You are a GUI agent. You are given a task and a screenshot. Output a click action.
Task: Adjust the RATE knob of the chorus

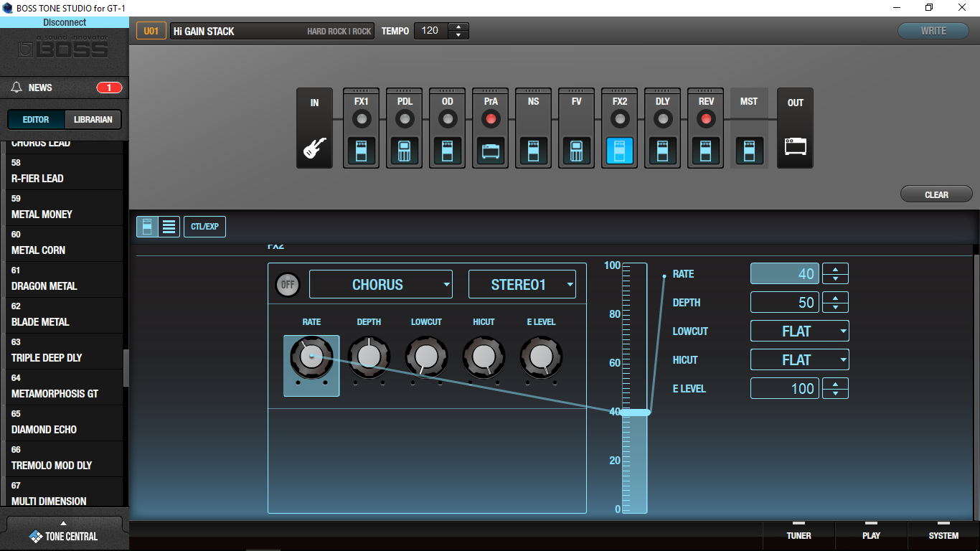point(311,357)
